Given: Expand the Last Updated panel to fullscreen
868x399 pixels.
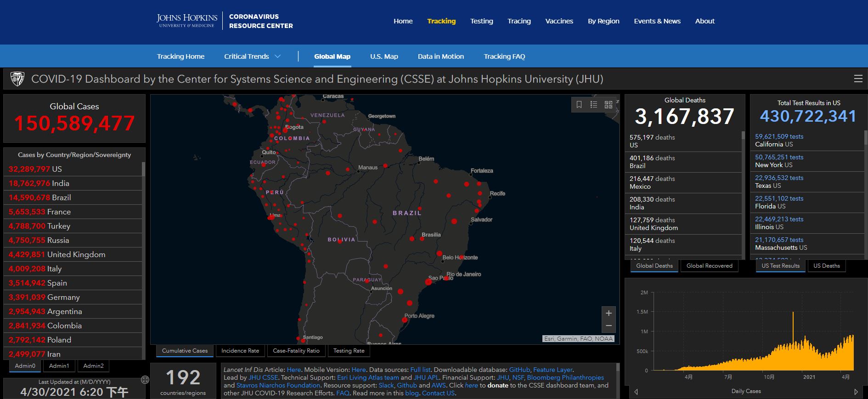Looking at the screenshot, I should pyautogui.click(x=145, y=380).
